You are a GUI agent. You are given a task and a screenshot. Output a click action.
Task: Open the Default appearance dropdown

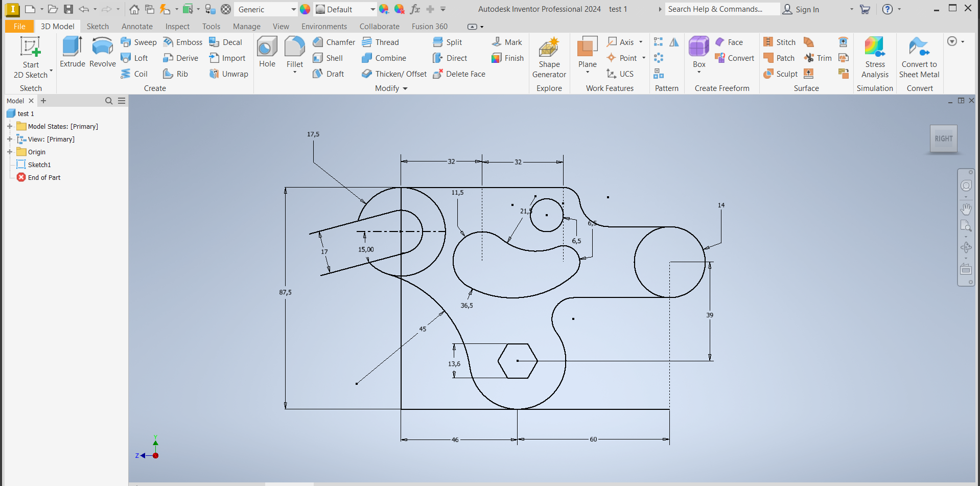coord(372,9)
